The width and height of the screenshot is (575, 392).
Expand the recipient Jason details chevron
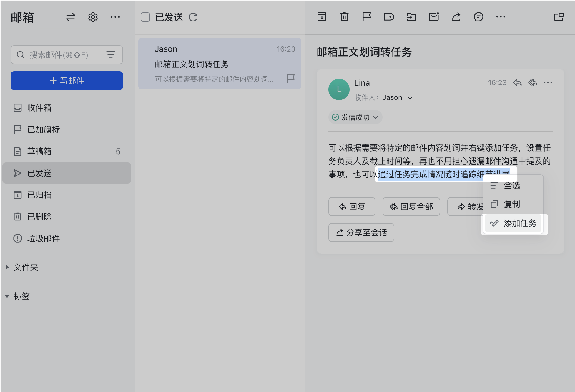pyautogui.click(x=410, y=98)
